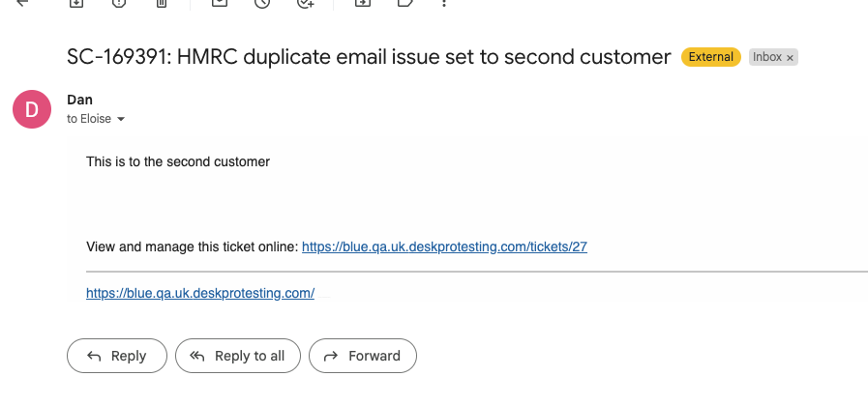Open the Labels icon
The image size is (868, 406).
point(405,3)
